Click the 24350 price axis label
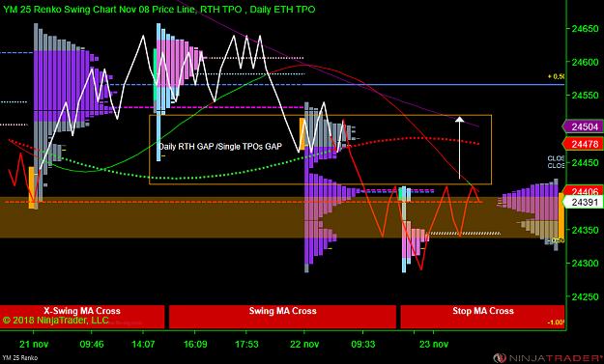 (585, 230)
